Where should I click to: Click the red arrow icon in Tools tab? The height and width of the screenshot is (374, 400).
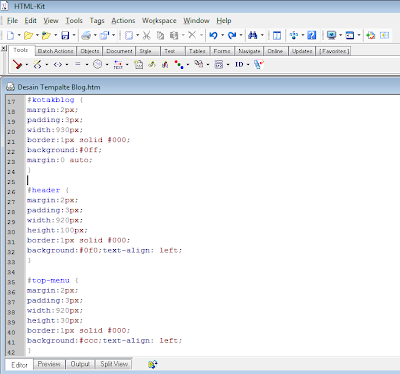[x=17, y=64]
